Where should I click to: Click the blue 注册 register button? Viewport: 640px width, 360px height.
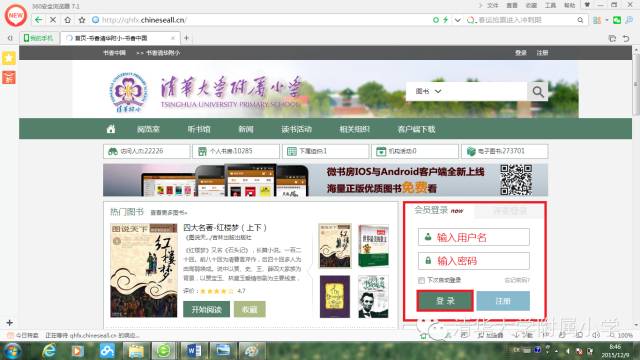click(503, 301)
